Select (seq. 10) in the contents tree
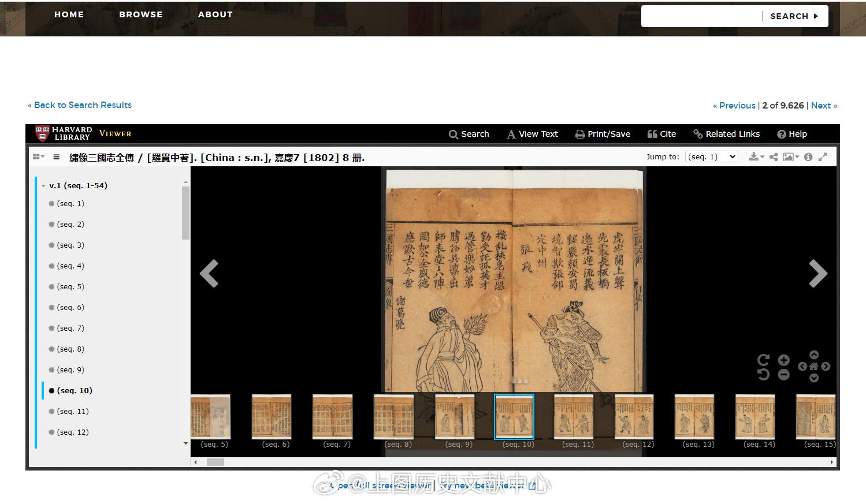This screenshot has height=504, width=866. 75,390
